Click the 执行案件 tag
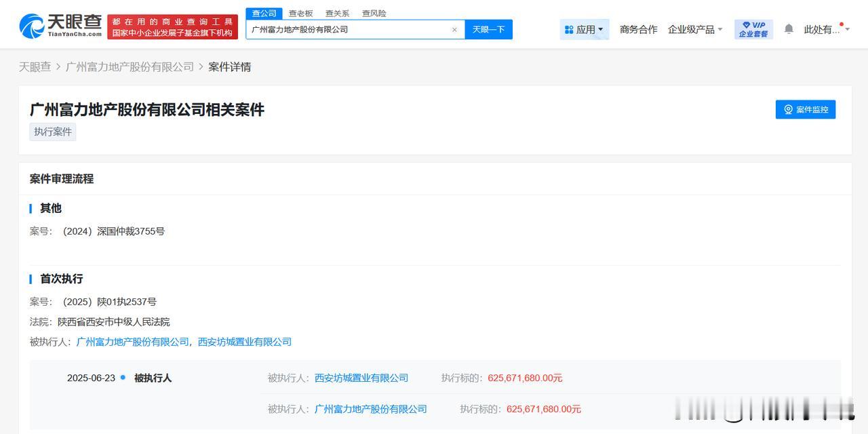The width and height of the screenshot is (868, 434). coord(53,132)
